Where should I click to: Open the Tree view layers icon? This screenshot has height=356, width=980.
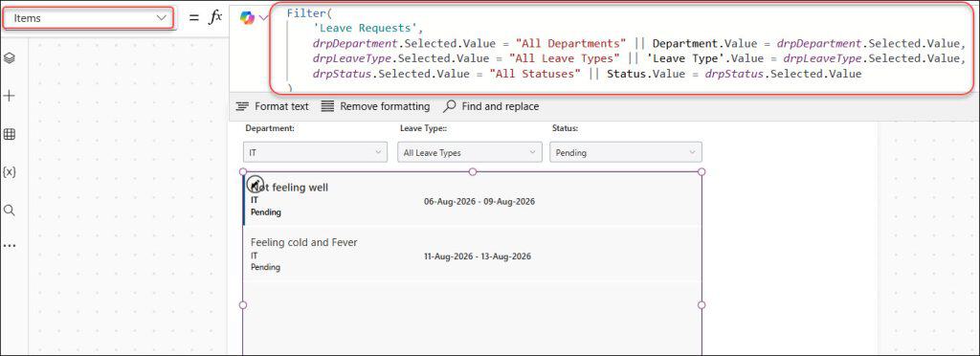point(10,58)
